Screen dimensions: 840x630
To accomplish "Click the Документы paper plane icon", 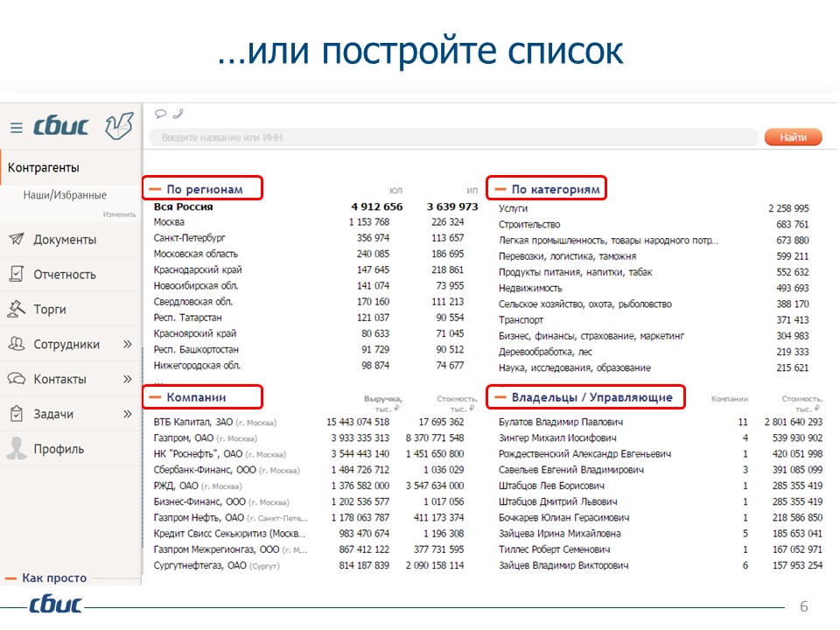I will [x=17, y=239].
